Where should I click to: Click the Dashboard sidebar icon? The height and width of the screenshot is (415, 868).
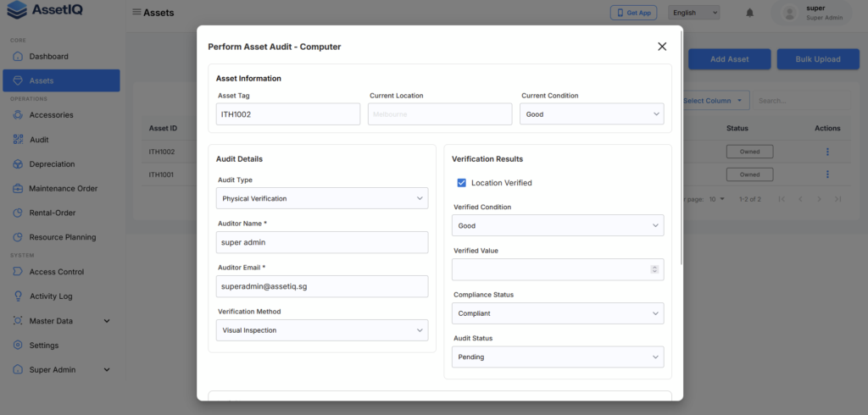coord(18,57)
